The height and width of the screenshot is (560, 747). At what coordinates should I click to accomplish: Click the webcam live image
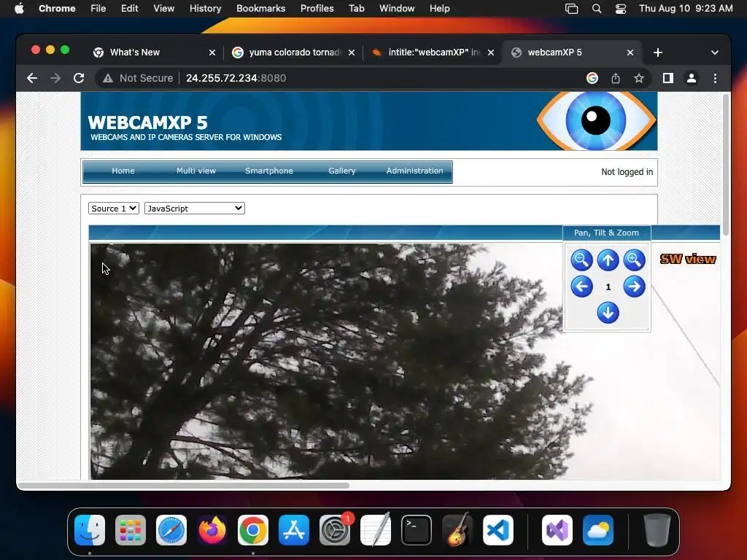pos(405,362)
